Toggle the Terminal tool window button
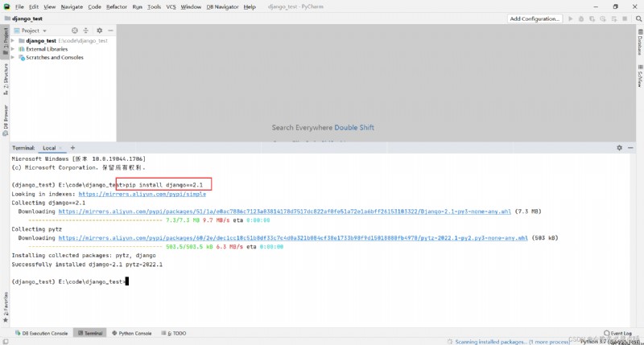This screenshot has height=345, width=644. pos(90,333)
